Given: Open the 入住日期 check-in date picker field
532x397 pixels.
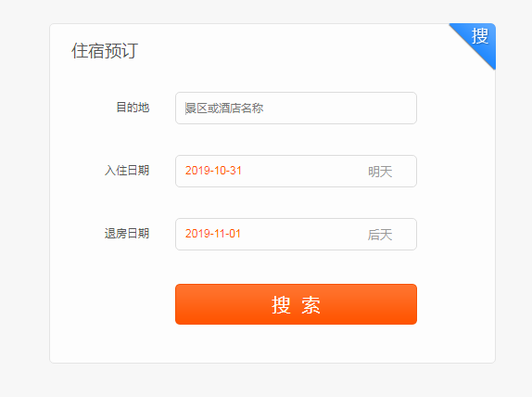Looking at the screenshot, I should pos(296,172).
